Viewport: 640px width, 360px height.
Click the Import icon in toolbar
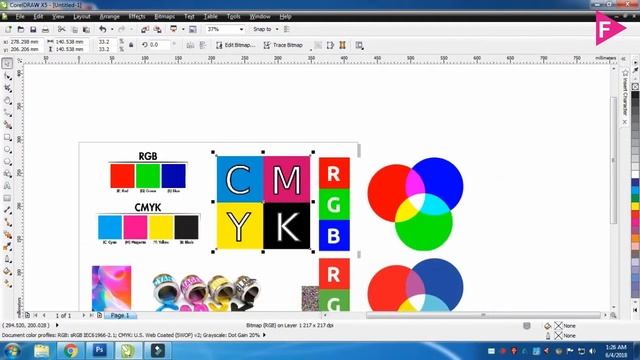tap(145, 29)
